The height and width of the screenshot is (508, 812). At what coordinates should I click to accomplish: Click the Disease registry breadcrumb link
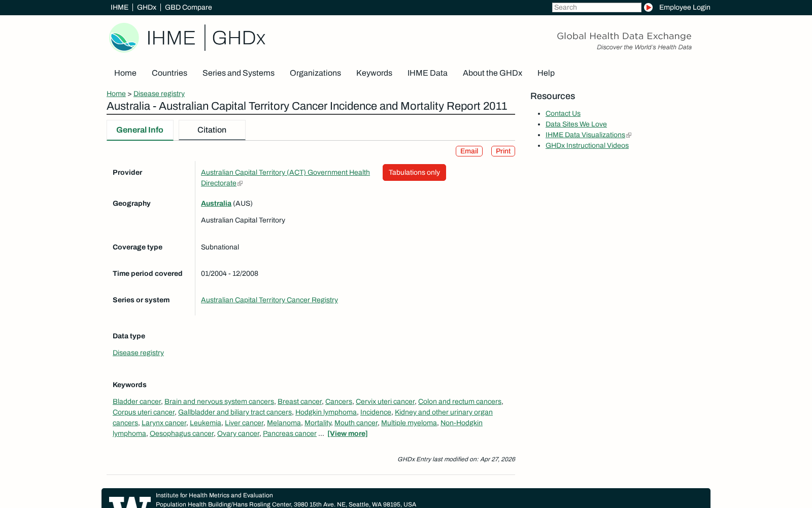click(x=159, y=93)
